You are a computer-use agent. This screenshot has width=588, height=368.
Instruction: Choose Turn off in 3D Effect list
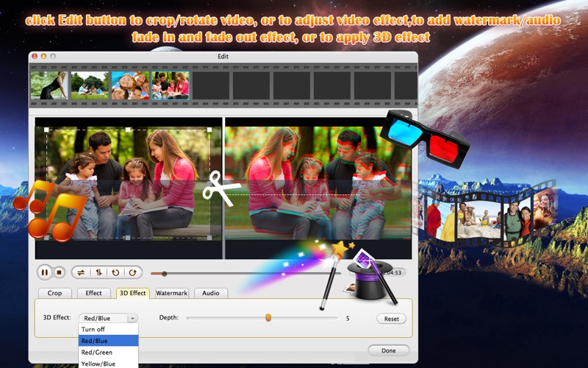[108, 329]
